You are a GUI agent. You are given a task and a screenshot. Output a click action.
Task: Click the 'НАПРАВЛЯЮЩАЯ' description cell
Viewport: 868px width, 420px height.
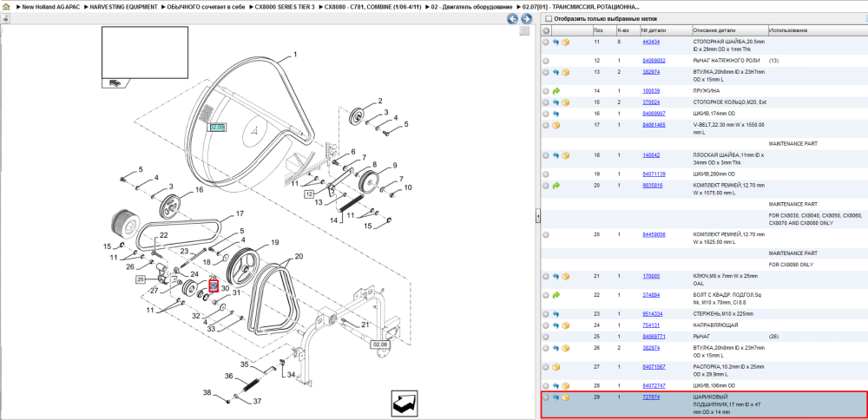pos(715,325)
